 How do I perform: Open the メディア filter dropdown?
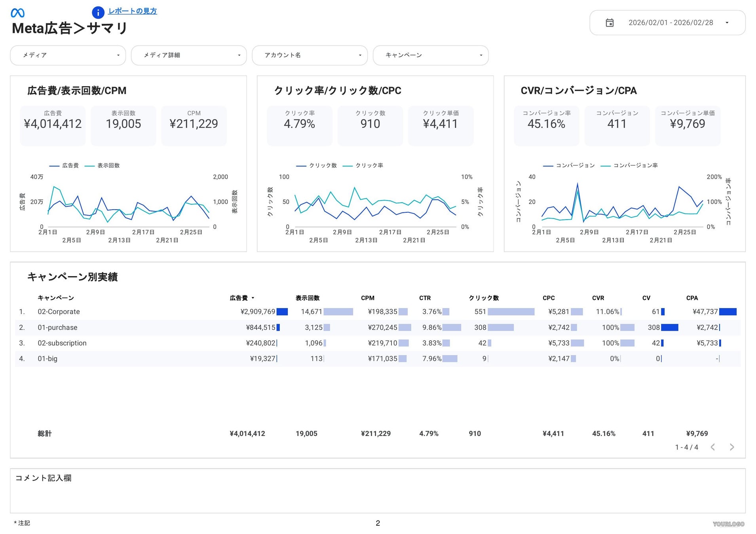click(68, 55)
